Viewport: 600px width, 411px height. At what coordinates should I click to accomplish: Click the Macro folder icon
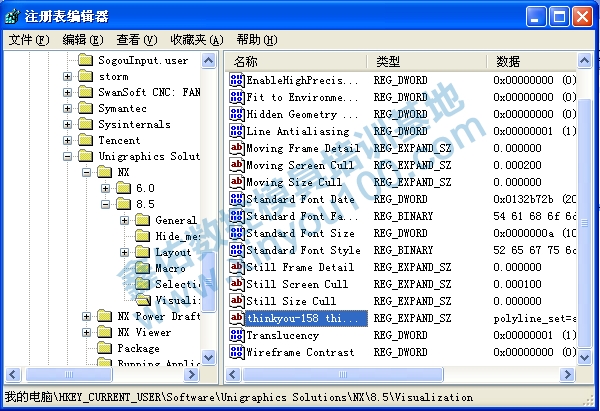pyautogui.click(x=143, y=268)
